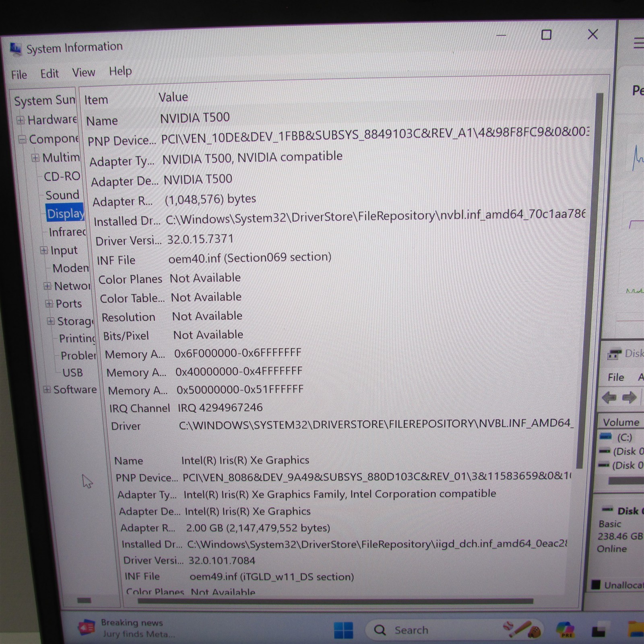Select System Summary in the tree
Viewport: 644px width, 644px height.
point(45,100)
